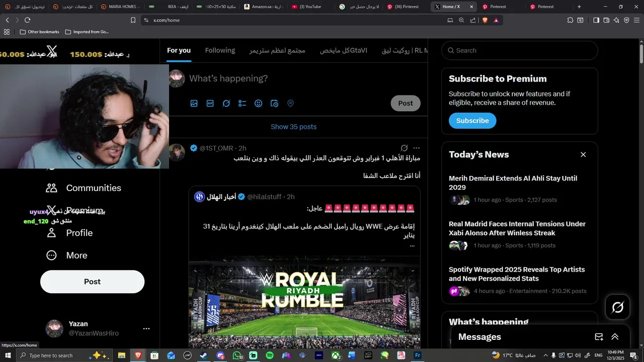This screenshot has width=644, height=362.
Task: Reload the current page
Action: (x=27, y=20)
